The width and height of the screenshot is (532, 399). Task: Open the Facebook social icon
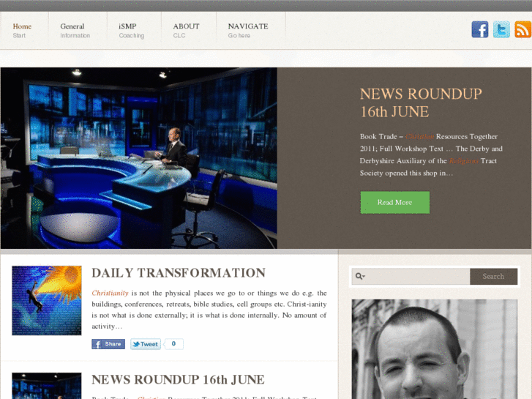point(480,29)
